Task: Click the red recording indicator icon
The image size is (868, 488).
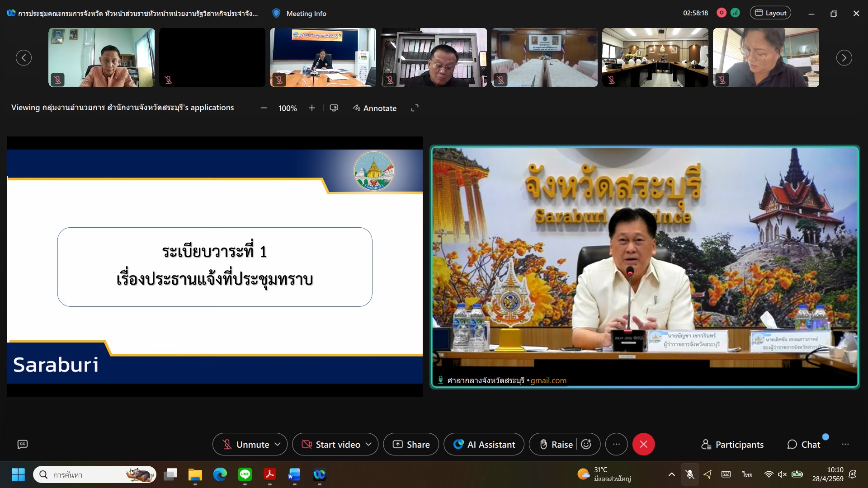Action: coord(722,13)
